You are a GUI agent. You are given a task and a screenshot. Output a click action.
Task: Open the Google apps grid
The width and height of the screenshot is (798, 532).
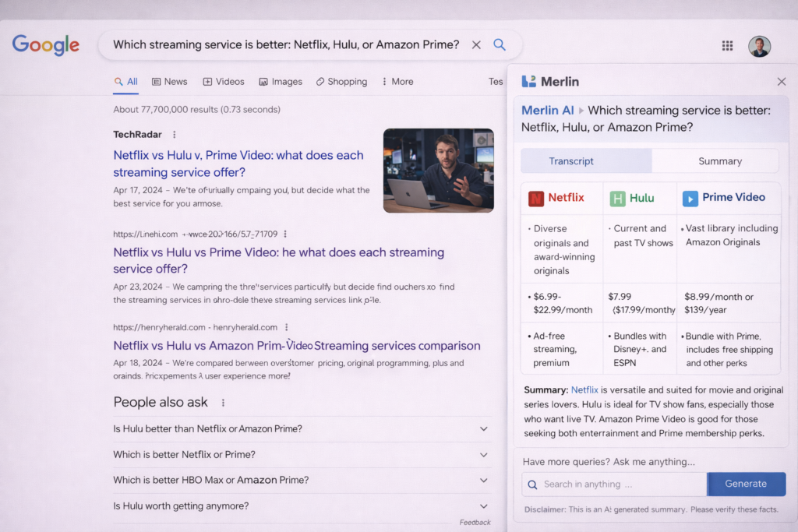pos(727,45)
